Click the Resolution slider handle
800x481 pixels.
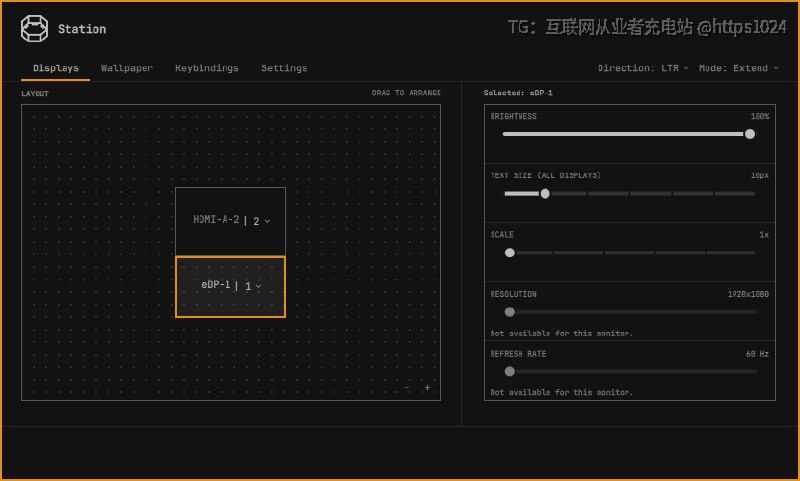coord(509,312)
